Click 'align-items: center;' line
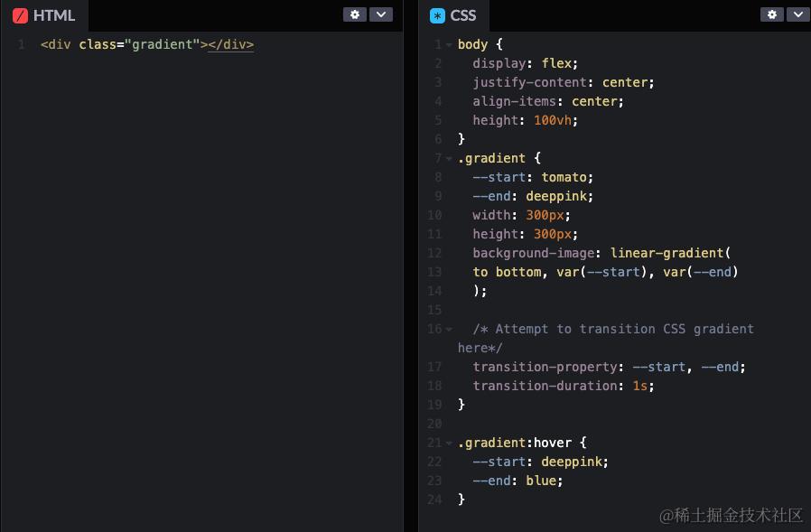 548,101
